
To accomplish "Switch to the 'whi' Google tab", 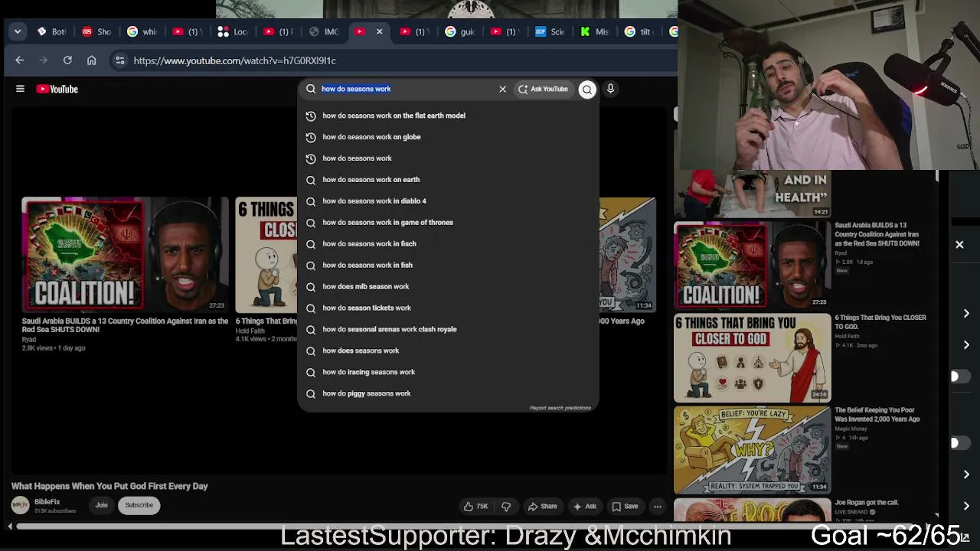I will [x=142, y=31].
